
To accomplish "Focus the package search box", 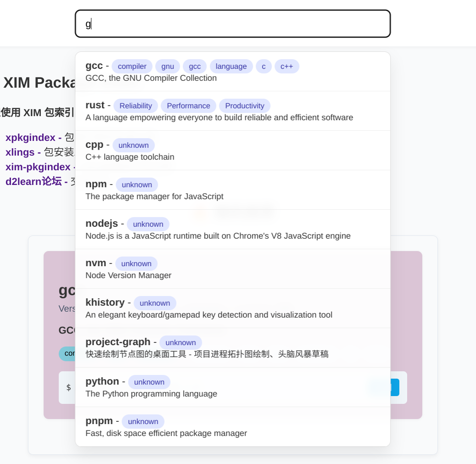I will pyautogui.click(x=233, y=24).
